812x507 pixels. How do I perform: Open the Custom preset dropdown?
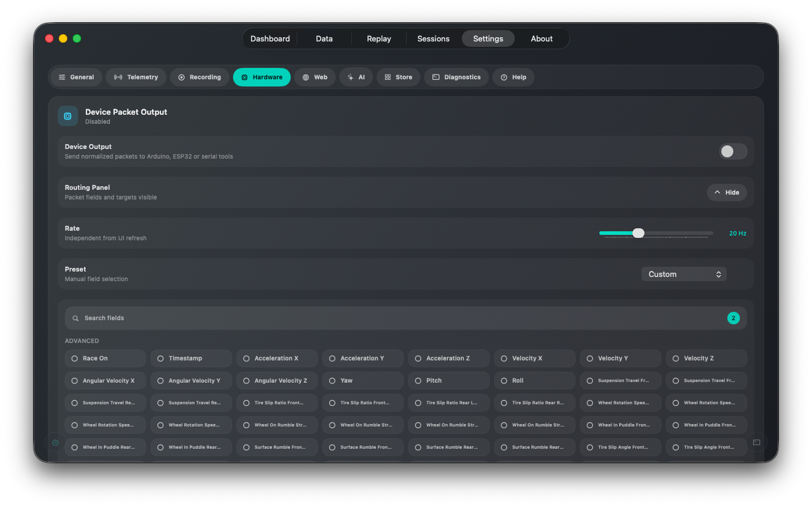[684, 274]
